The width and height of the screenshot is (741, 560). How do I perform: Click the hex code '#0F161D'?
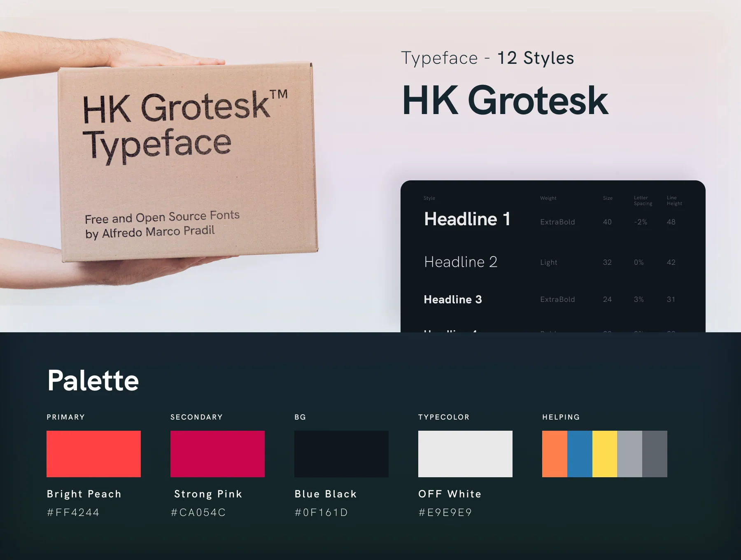[322, 512]
